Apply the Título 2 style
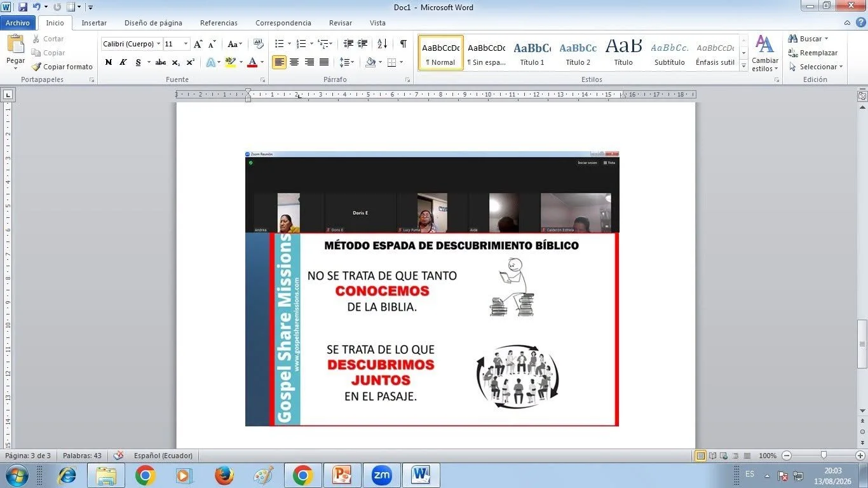 click(x=578, y=53)
